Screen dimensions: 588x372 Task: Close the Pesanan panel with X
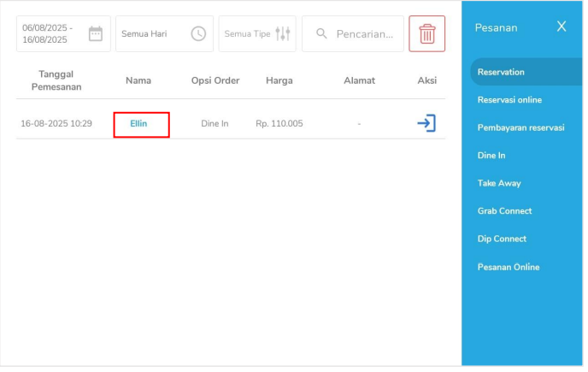pyautogui.click(x=561, y=27)
